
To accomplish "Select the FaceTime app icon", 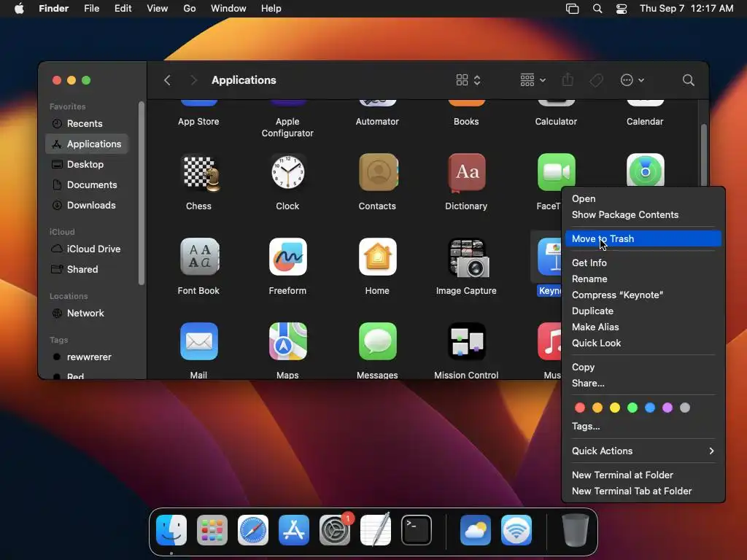I will [556, 172].
